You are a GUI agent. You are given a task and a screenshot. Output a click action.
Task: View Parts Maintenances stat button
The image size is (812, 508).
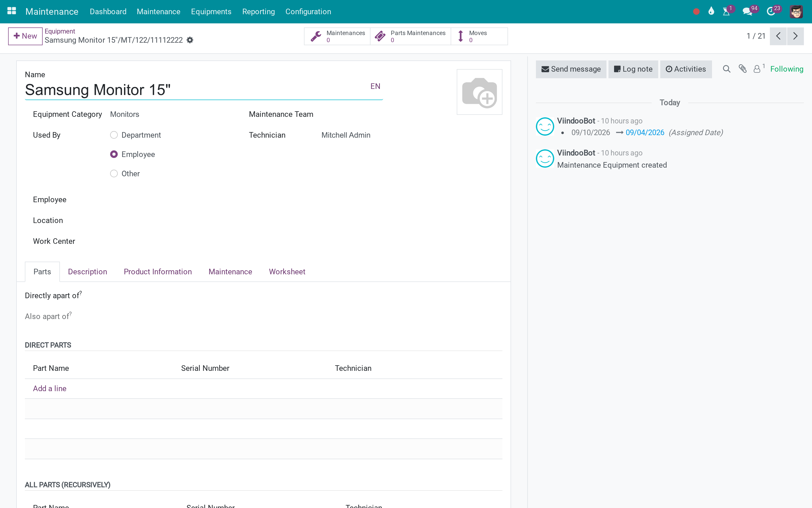click(410, 36)
